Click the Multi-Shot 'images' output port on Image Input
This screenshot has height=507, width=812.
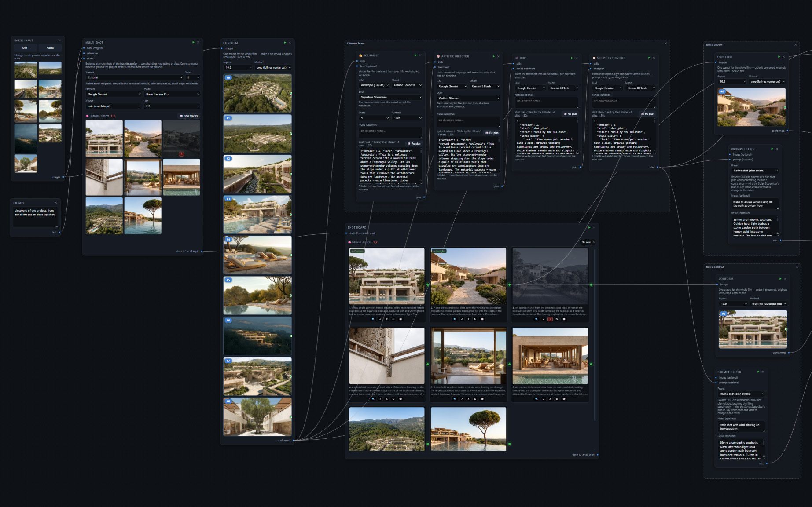pos(63,177)
